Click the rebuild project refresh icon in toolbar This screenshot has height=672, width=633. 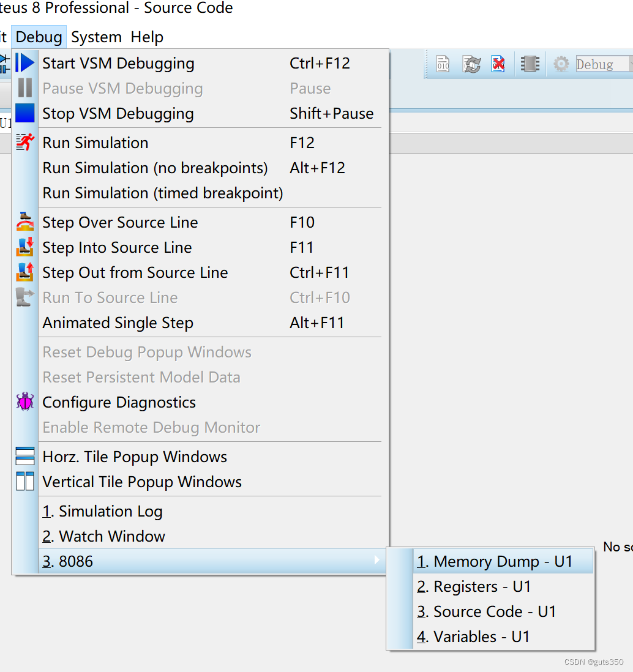point(471,64)
